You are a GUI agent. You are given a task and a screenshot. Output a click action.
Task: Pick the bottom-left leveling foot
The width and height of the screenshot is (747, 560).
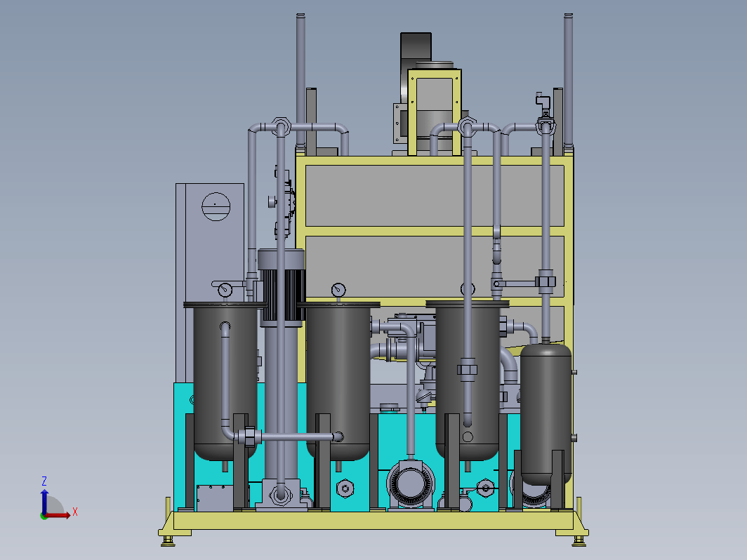(168, 540)
